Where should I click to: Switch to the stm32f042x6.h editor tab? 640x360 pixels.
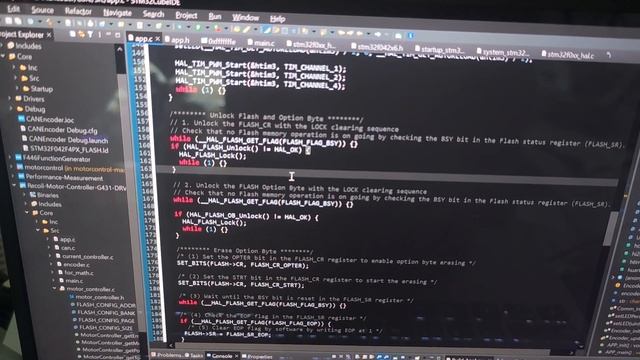(377, 47)
